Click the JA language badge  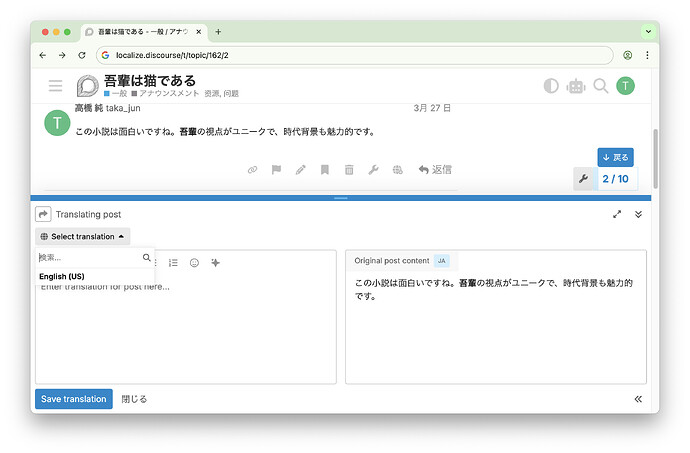click(441, 261)
